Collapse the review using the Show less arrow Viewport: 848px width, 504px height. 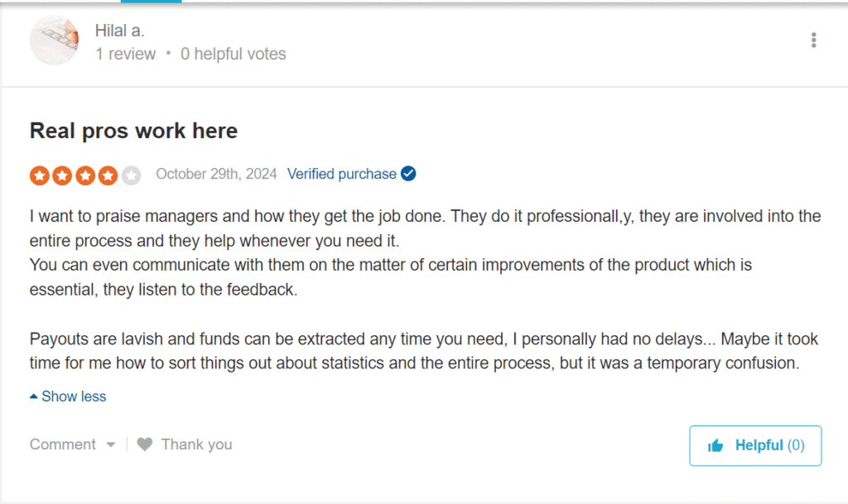(34, 396)
